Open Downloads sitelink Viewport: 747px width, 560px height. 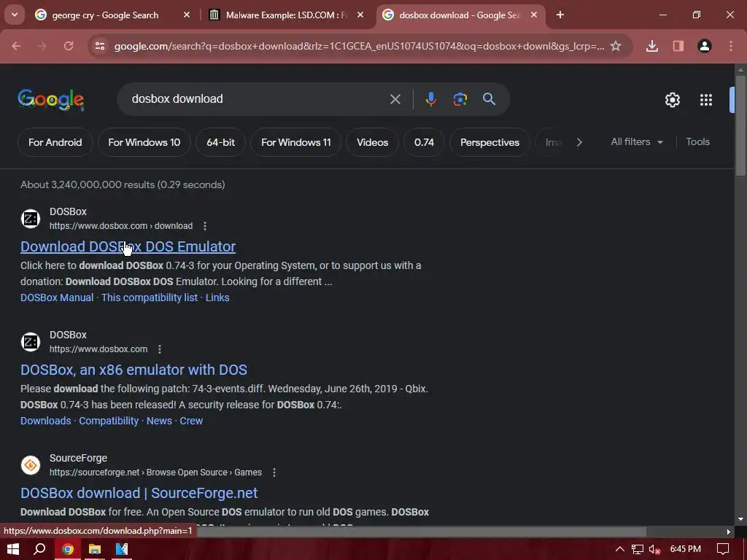[46, 421]
